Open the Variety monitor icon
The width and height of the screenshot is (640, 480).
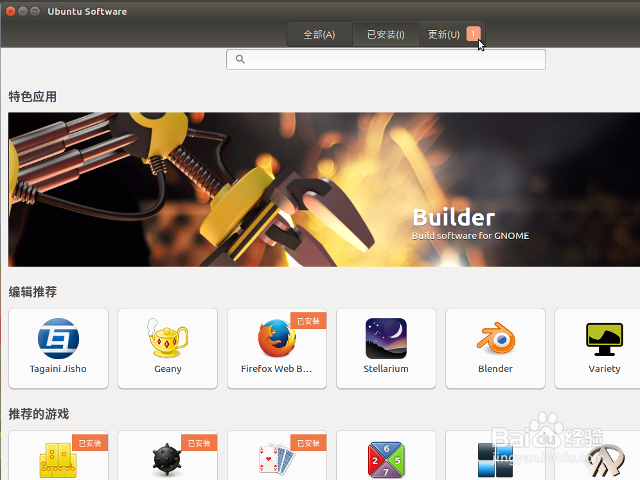pyautogui.click(x=604, y=339)
